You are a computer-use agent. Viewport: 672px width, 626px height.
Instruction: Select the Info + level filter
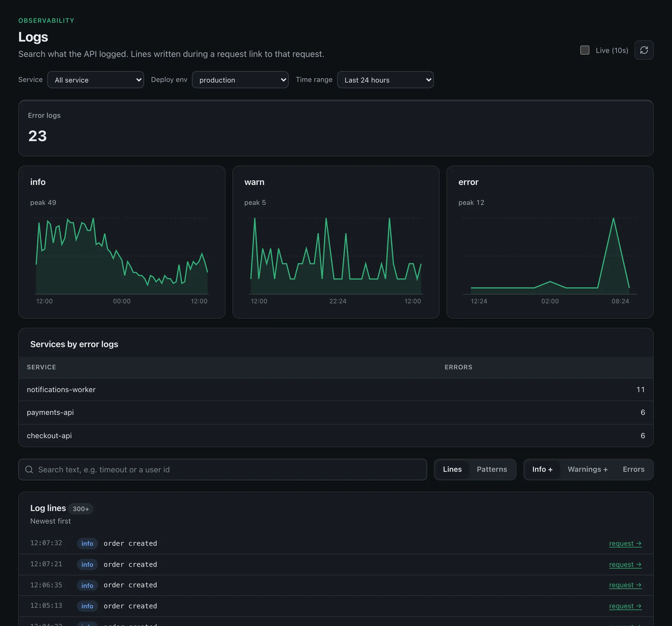(x=542, y=469)
